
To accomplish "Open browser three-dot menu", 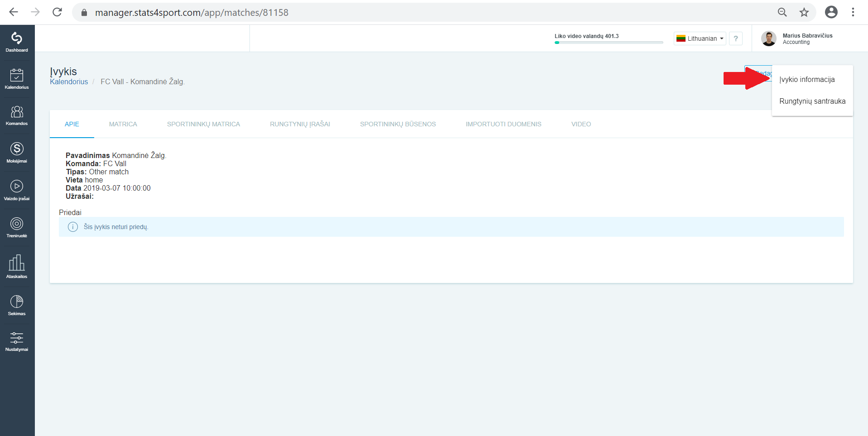I will click(853, 12).
